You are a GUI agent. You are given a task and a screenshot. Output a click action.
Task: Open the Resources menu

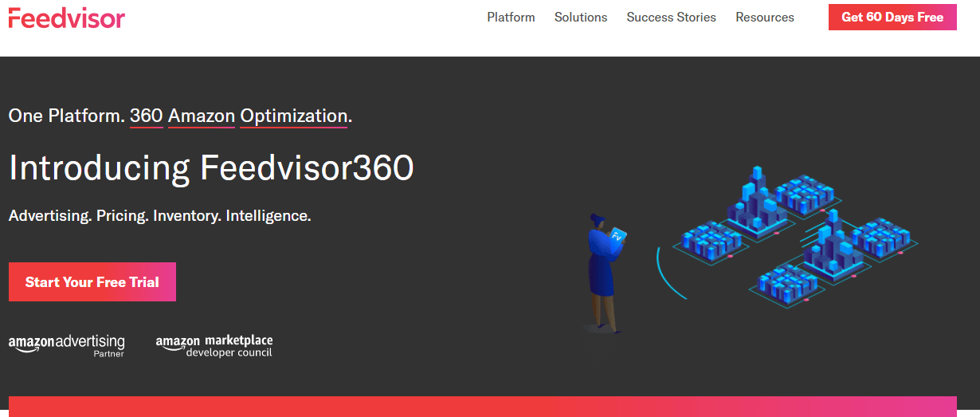tap(765, 17)
